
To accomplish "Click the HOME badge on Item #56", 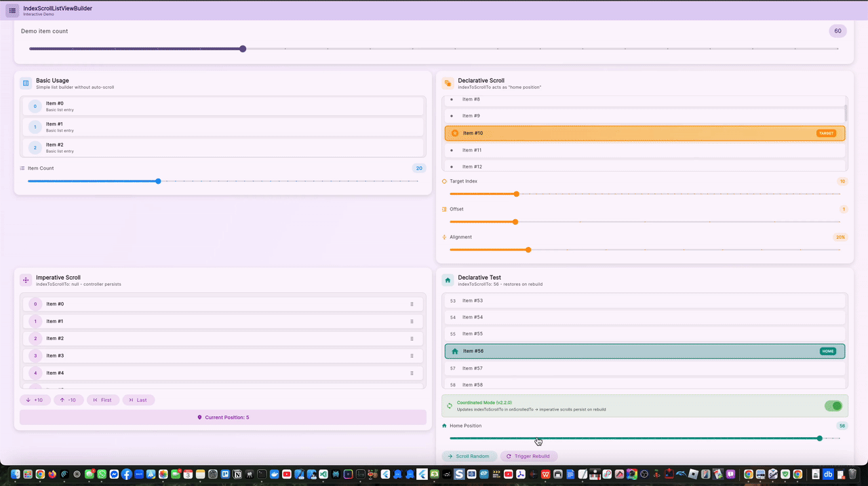I will click(827, 351).
